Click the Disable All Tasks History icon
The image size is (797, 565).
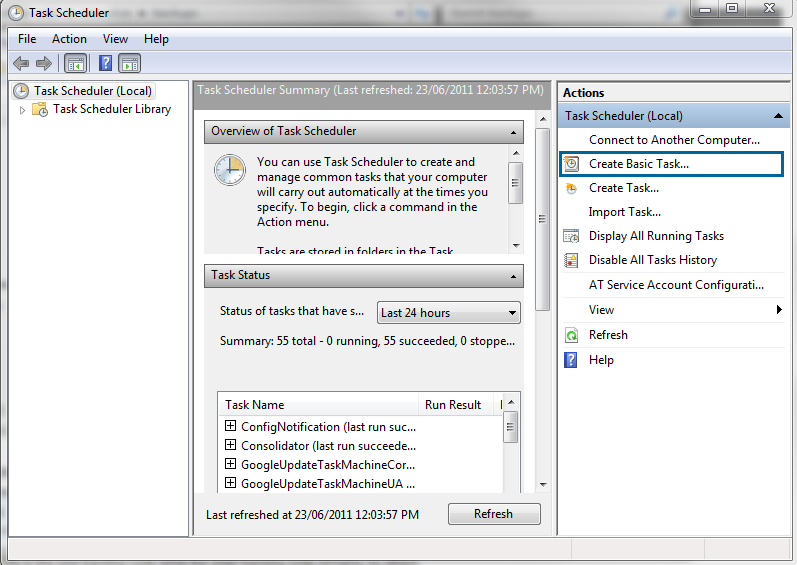coord(571,260)
